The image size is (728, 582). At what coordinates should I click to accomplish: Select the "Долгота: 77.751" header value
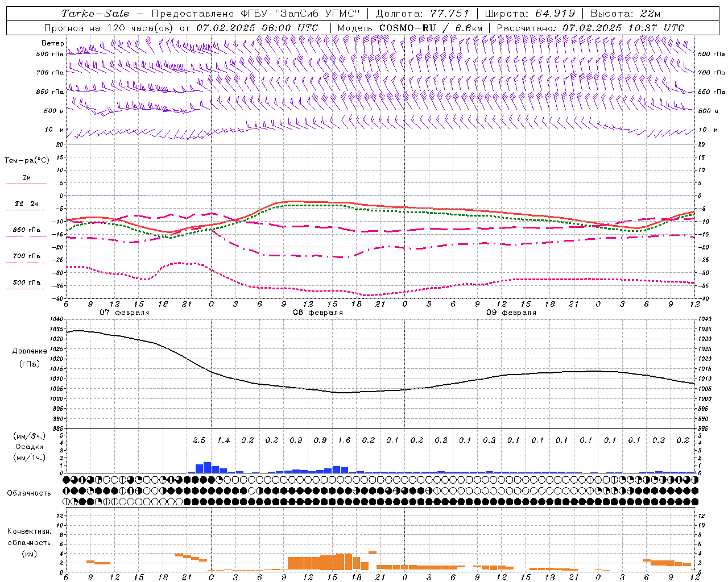point(423,14)
